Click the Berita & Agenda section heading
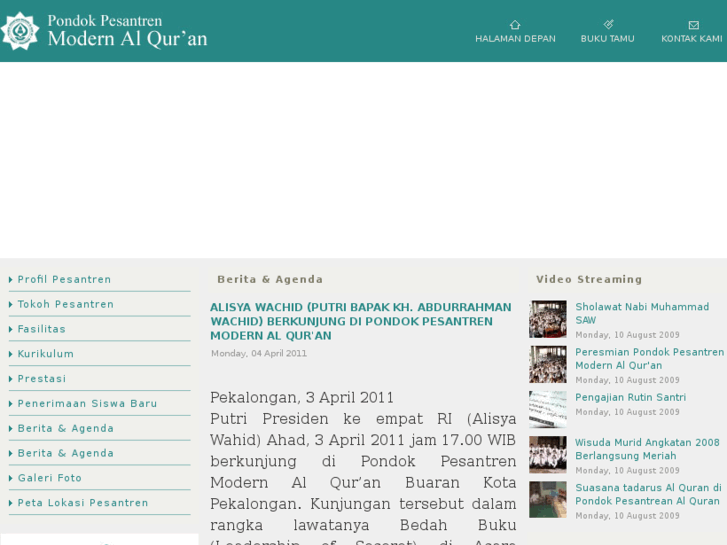Image resolution: width=727 pixels, height=545 pixels. pyautogui.click(x=270, y=279)
